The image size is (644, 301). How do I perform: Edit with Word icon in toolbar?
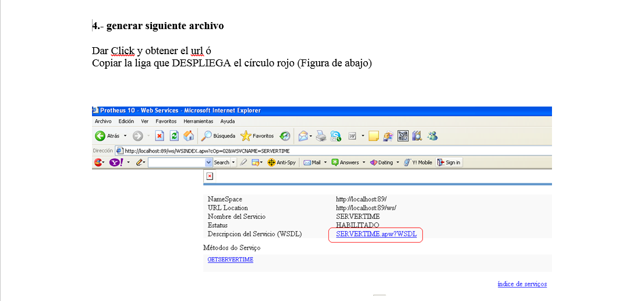pyautogui.click(x=352, y=136)
